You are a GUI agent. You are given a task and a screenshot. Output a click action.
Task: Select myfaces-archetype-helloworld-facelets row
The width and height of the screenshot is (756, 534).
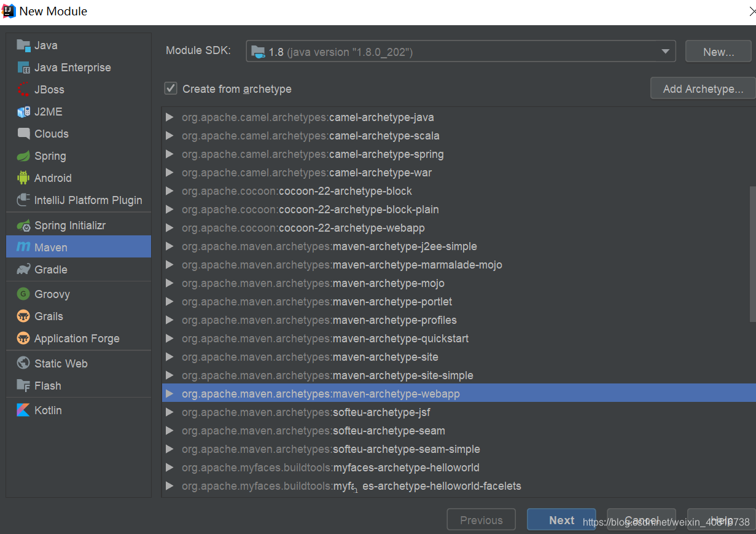[x=459, y=486]
